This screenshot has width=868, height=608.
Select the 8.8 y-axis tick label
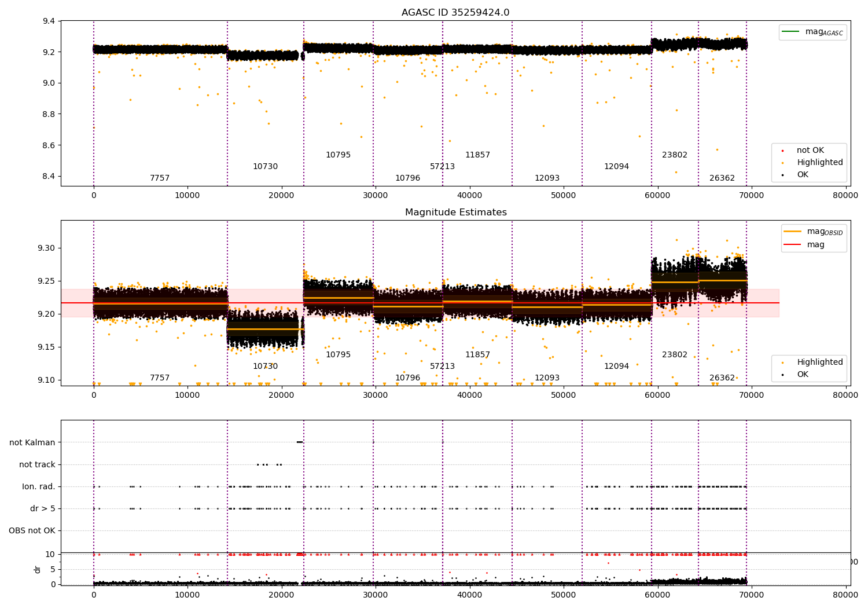pyautogui.click(x=49, y=114)
